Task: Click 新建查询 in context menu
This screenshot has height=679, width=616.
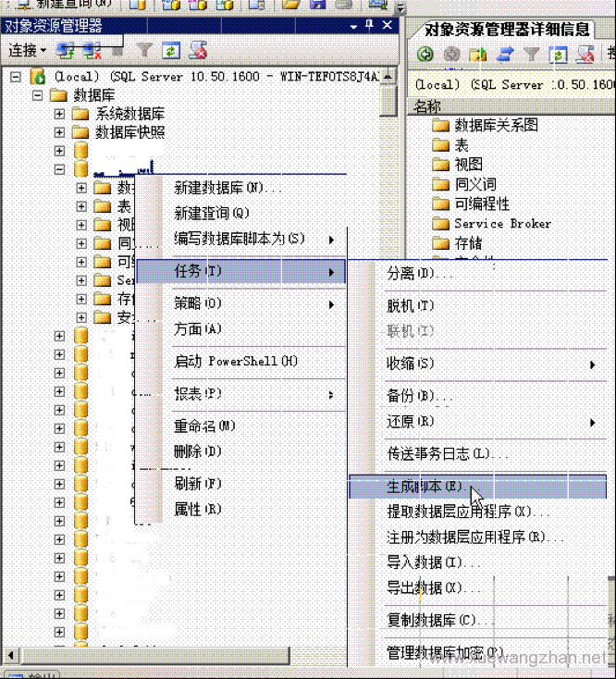Action: pos(212,213)
